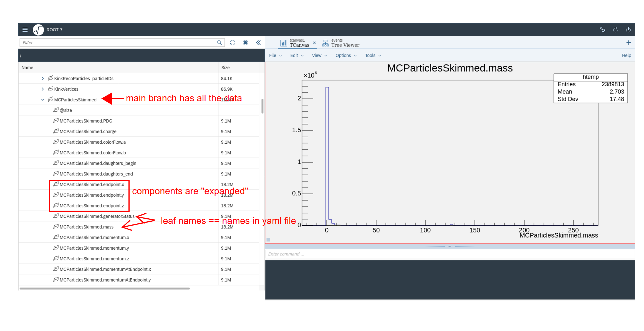The height and width of the screenshot is (331, 644).
Task: Click the Help link
Action: pyautogui.click(x=626, y=55)
